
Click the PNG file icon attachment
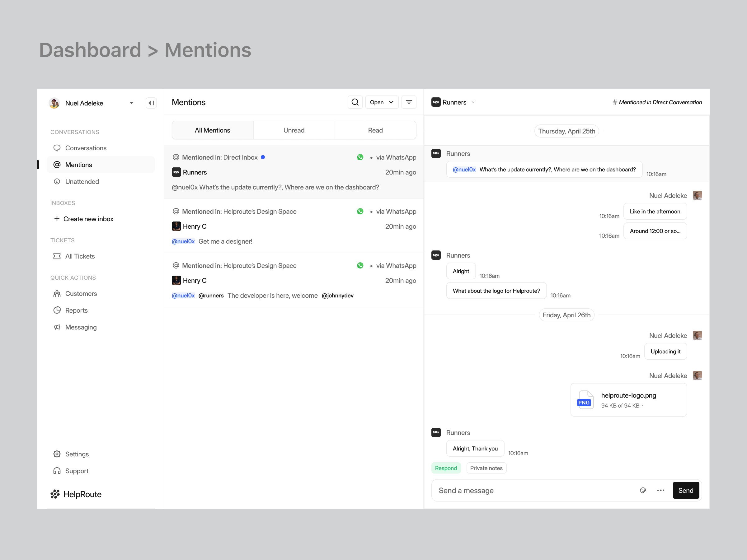tap(585, 400)
